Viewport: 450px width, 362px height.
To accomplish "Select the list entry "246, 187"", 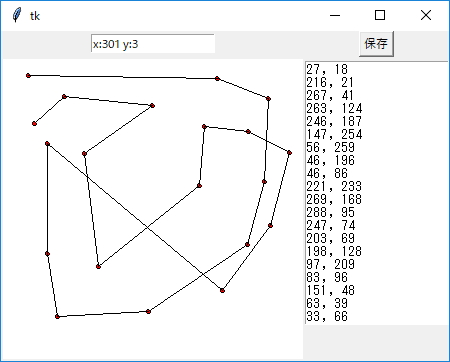I will click(334, 121).
